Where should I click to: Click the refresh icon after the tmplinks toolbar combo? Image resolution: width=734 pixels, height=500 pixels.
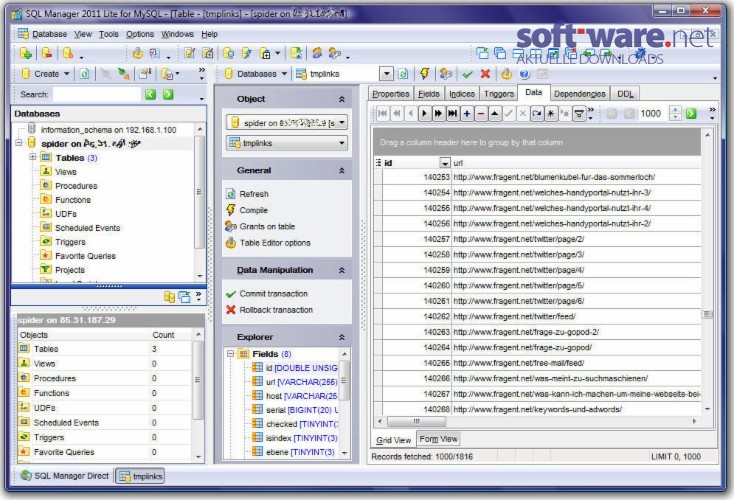click(x=403, y=74)
